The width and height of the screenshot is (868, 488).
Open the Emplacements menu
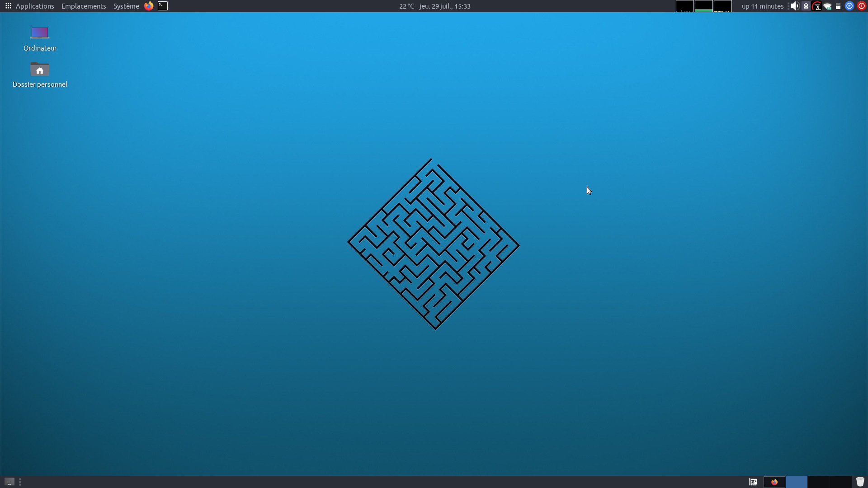84,6
